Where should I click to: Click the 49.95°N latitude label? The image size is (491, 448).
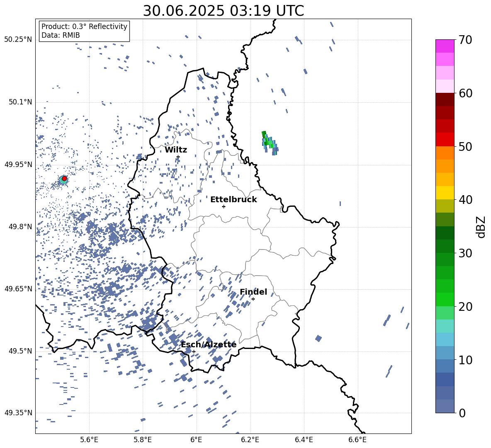[18, 165]
